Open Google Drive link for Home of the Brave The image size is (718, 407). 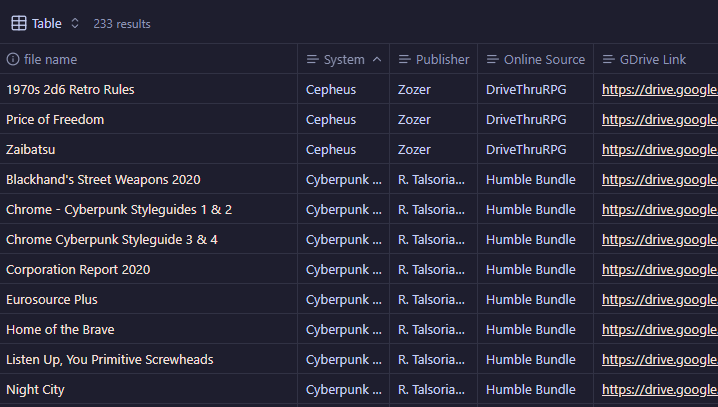[659, 330]
